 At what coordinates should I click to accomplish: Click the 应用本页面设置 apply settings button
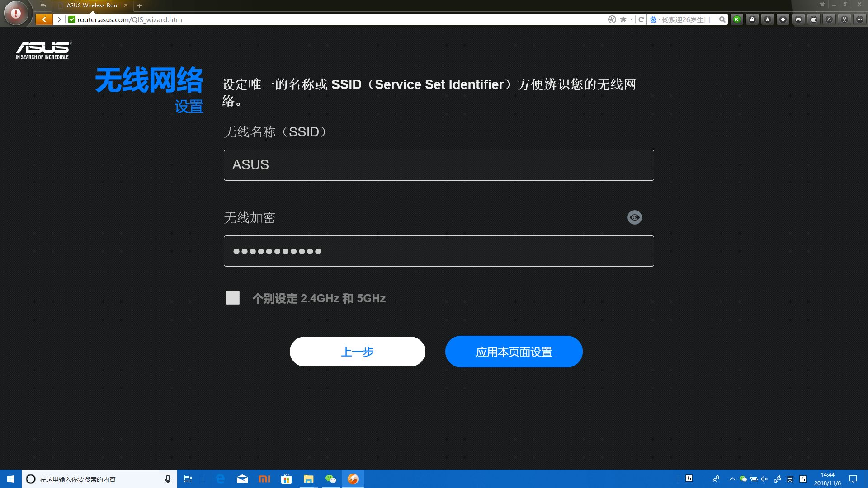pyautogui.click(x=514, y=352)
